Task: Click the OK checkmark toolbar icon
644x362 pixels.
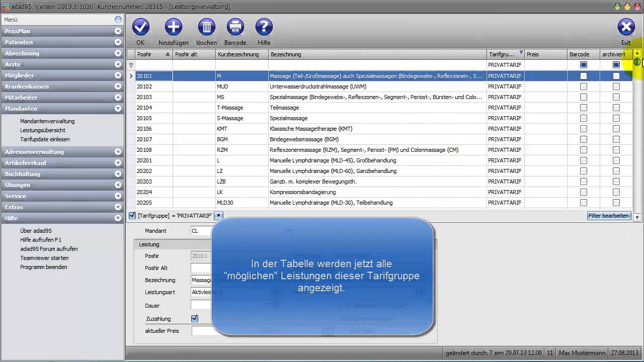Action: [140, 27]
